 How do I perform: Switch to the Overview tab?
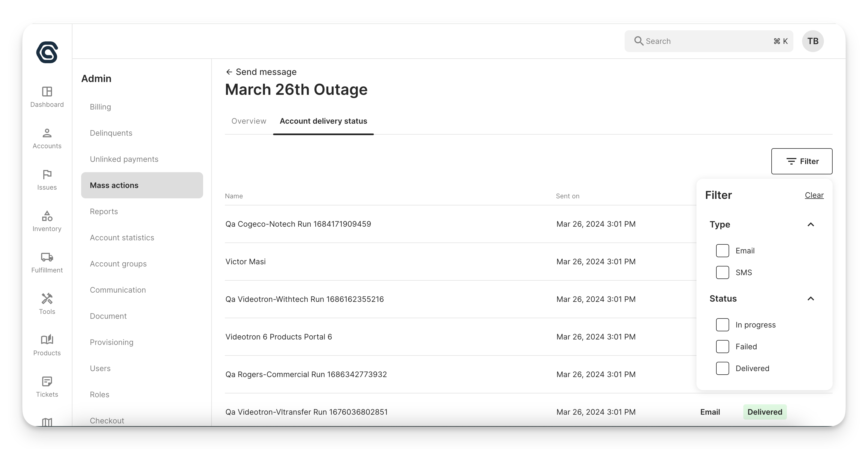(x=249, y=121)
